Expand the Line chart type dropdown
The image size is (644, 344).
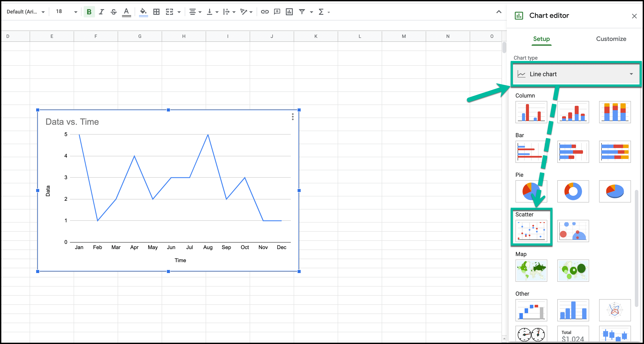[x=575, y=74]
